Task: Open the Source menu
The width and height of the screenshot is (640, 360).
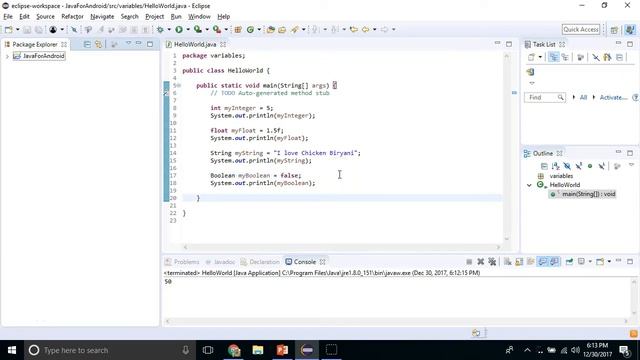Action: tap(45, 16)
